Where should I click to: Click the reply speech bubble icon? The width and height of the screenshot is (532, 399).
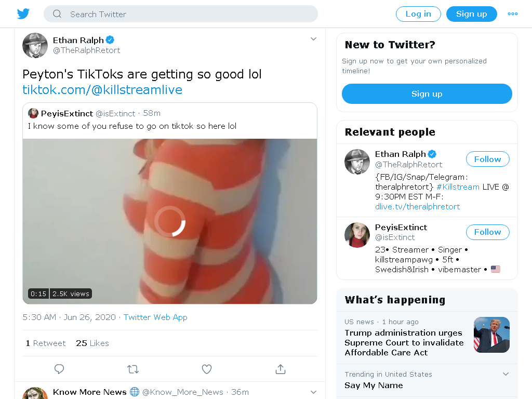point(59,369)
